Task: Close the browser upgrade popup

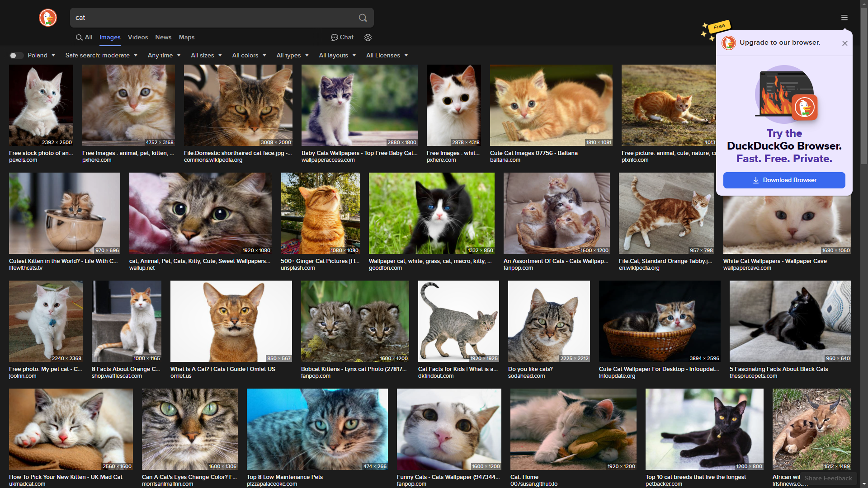Action: pos(844,43)
